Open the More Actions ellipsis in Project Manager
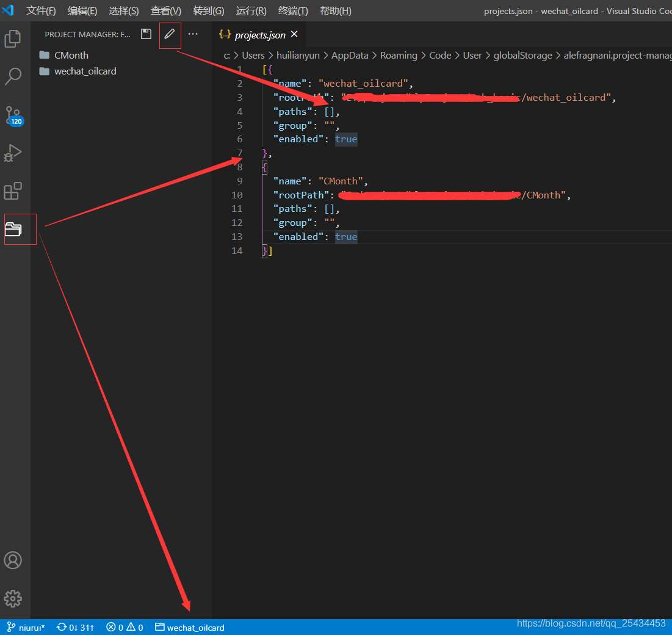 click(x=193, y=34)
